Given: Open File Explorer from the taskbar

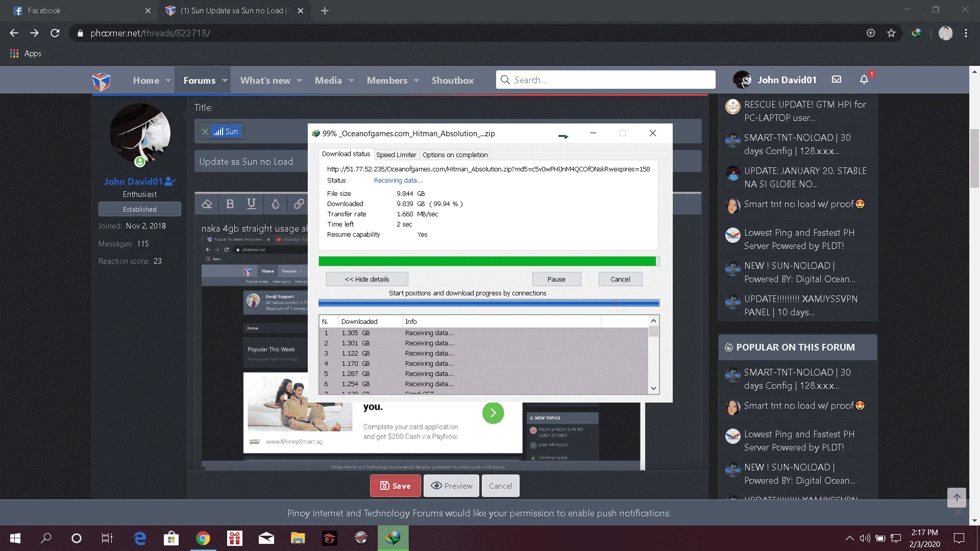Looking at the screenshot, I should coord(298,538).
